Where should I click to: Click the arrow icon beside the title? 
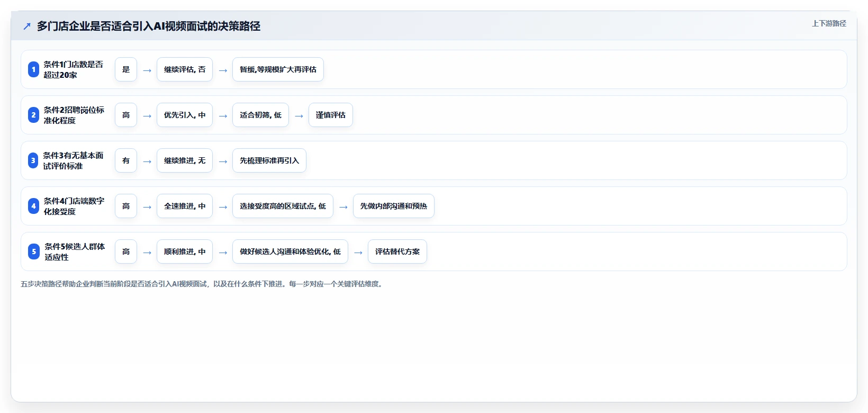(27, 26)
